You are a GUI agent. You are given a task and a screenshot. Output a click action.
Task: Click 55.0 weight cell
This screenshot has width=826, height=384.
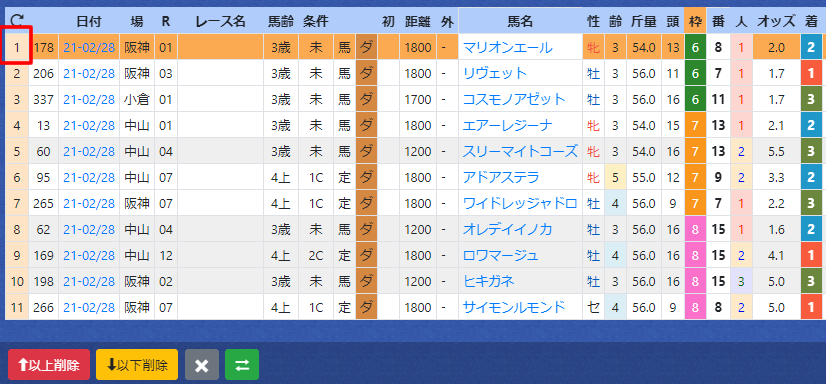644,178
